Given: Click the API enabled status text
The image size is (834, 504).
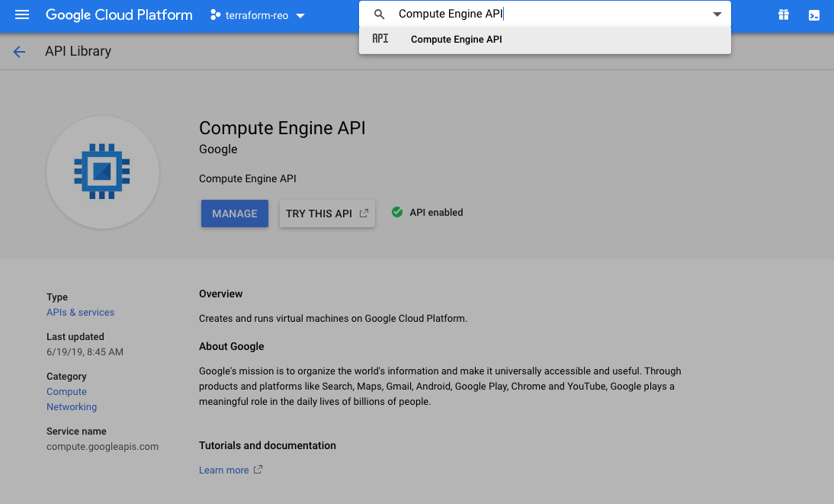Looking at the screenshot, I should coord(436,212).
